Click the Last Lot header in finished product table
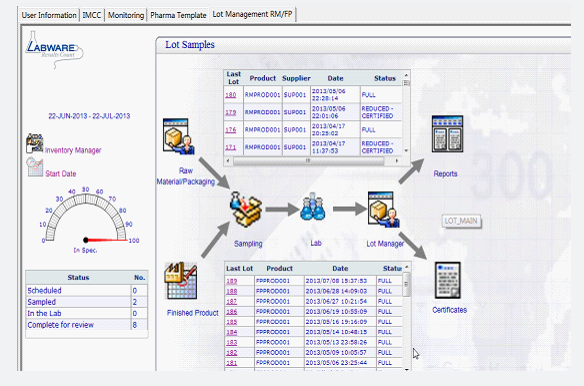 coord(239,269)
